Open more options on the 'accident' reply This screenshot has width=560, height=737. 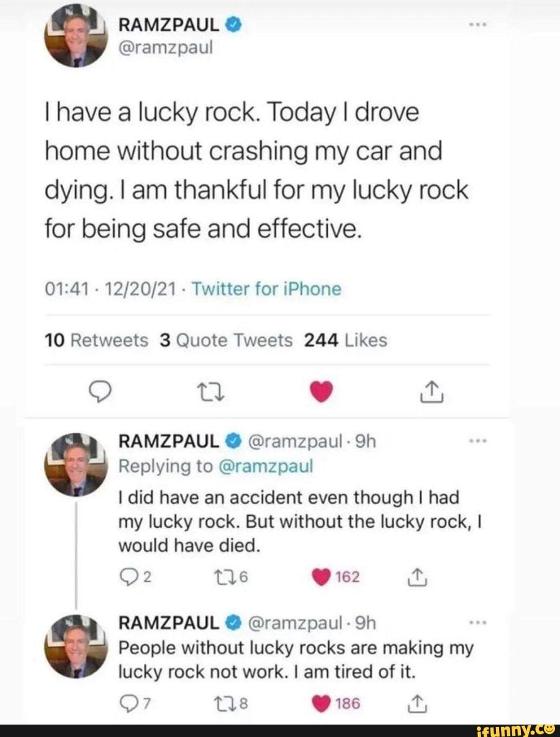pyautogui.click(x=477, y=442)
